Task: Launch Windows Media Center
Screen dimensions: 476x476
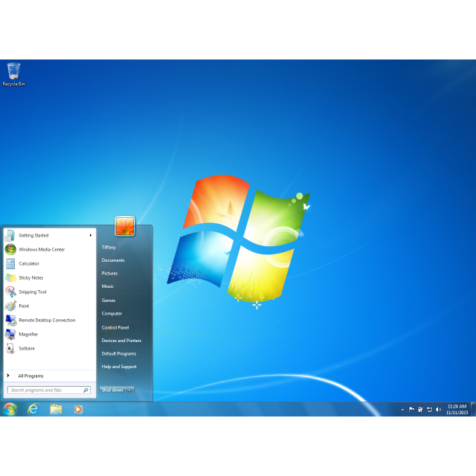Action: tap(42, 249)
